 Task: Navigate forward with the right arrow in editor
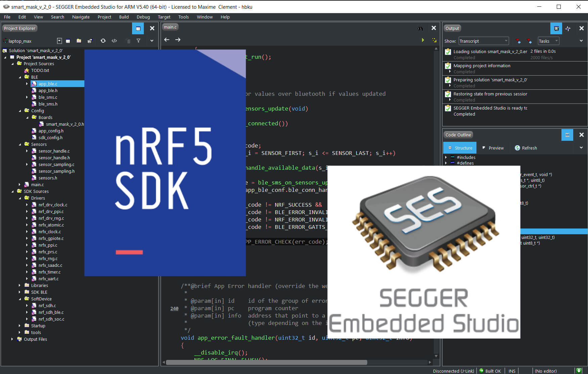pyautogui.click(x=178, y=40)
